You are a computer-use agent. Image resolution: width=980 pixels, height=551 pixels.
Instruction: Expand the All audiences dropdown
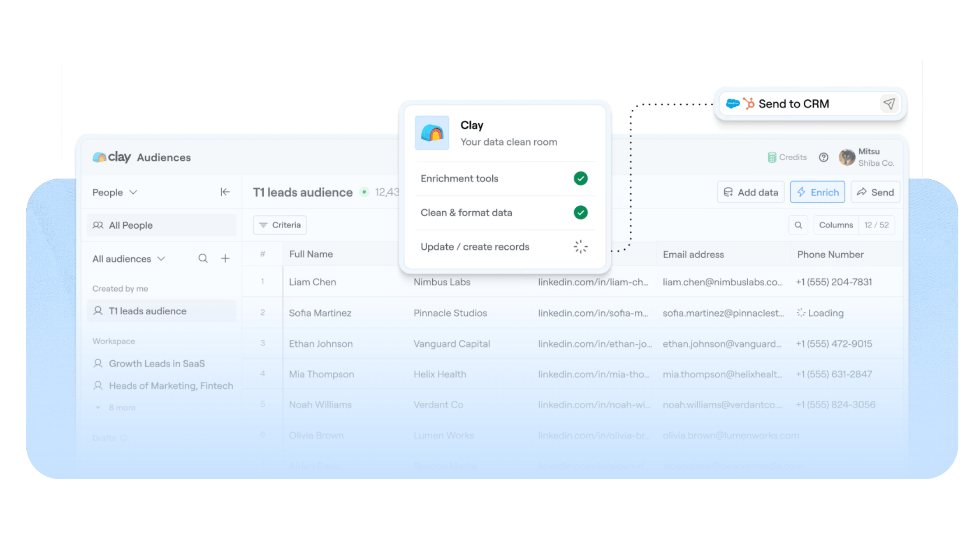click(x=129, y=259)
